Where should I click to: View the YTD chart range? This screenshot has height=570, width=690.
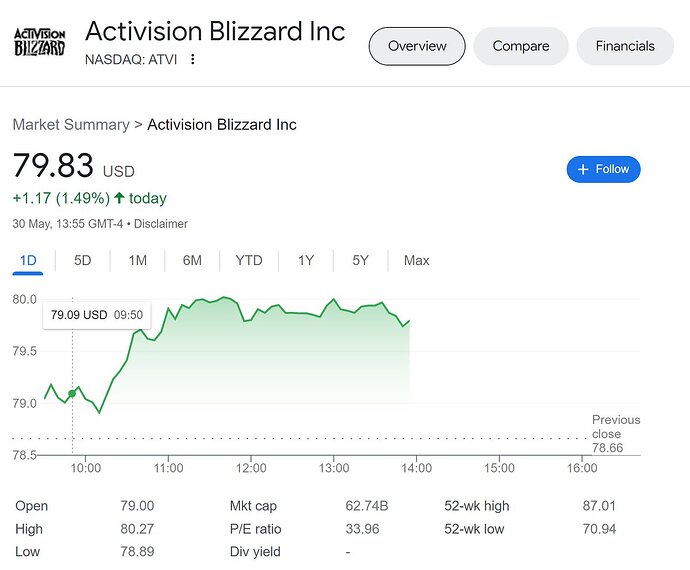249,261
